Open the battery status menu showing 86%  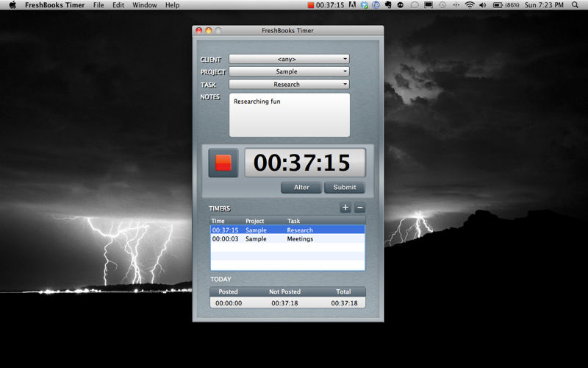[x=506, y=5]
